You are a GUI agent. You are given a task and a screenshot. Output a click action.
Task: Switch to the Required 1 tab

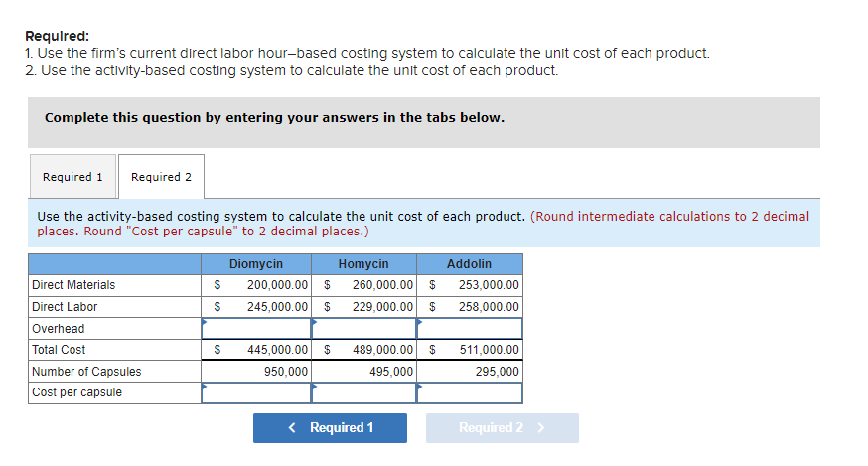(x=72, y=176)
